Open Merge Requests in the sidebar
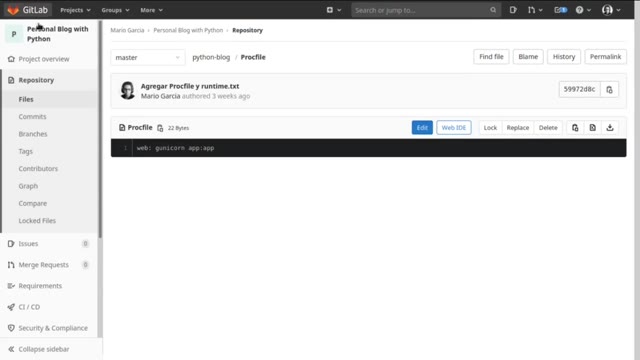The width and height of the screenshot is (640, 360). coord(43,265)
